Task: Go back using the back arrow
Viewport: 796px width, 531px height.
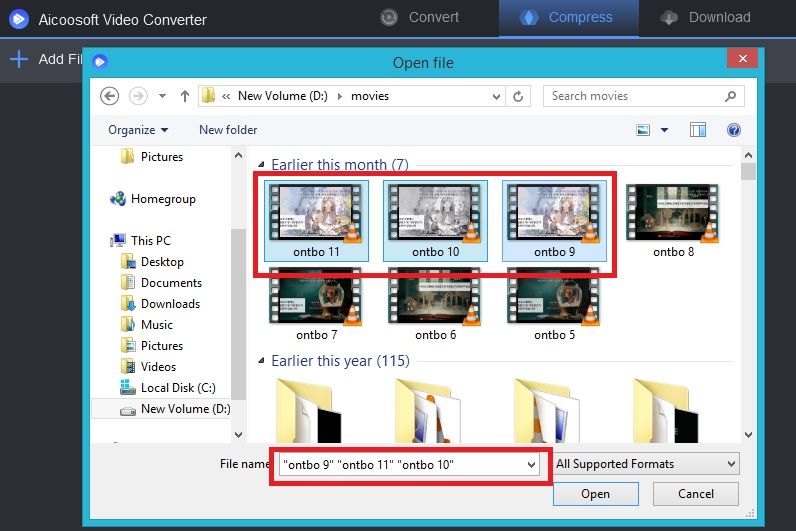Action: click(110, 96)
